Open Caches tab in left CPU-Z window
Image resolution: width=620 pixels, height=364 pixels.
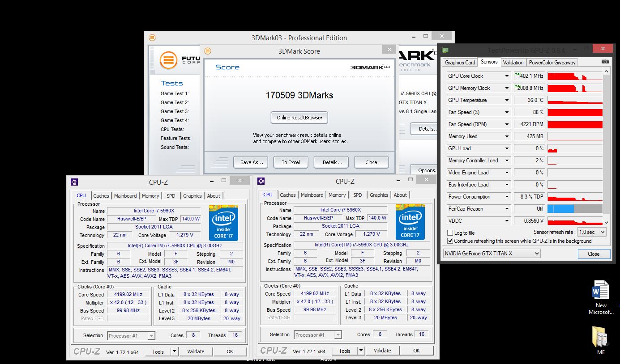click(x=101, y=196)
